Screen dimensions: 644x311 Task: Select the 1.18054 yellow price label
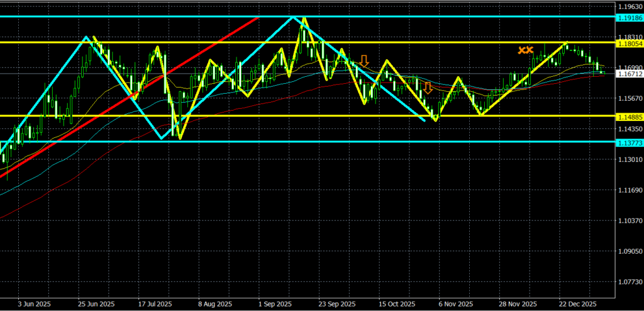(630, 43)
